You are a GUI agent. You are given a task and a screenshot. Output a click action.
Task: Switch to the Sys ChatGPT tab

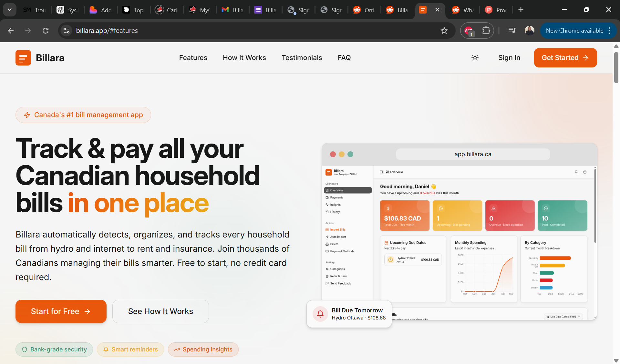click(67, 10)
